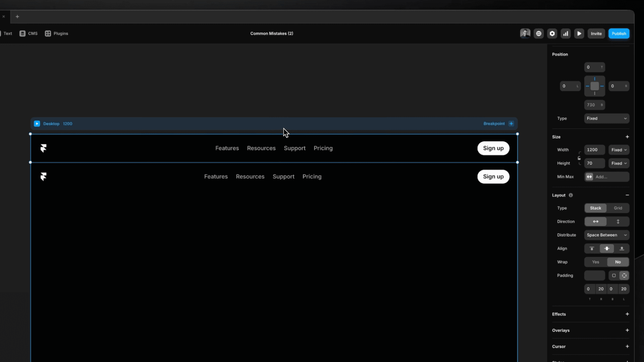Click the Publish button
The height and width of the screenshot is (362, 644).
pyautogui.click(x=619, y=33)
